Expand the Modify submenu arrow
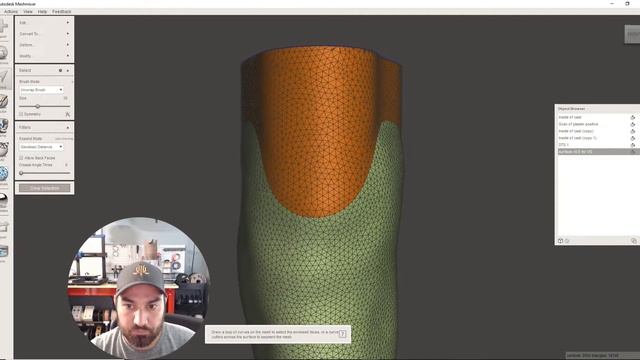Viewport: 640px width, 360px height. click(68, 56)
